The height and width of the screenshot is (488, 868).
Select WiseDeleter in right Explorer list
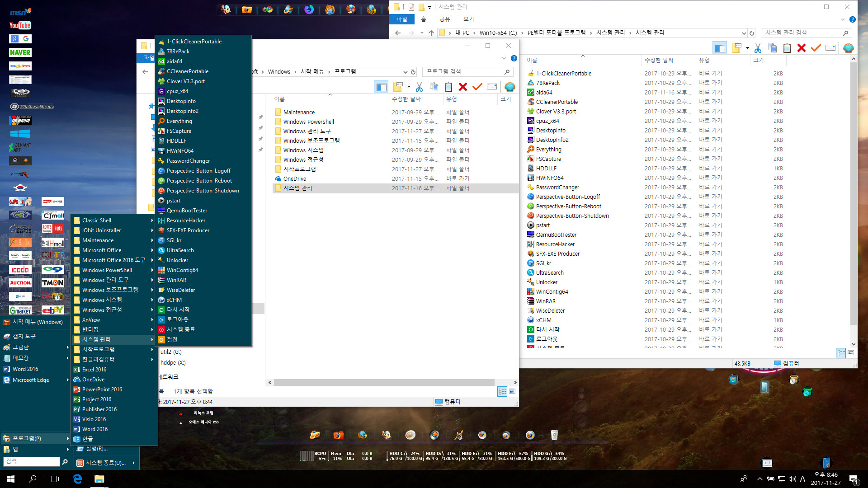(x=550, y=311)
